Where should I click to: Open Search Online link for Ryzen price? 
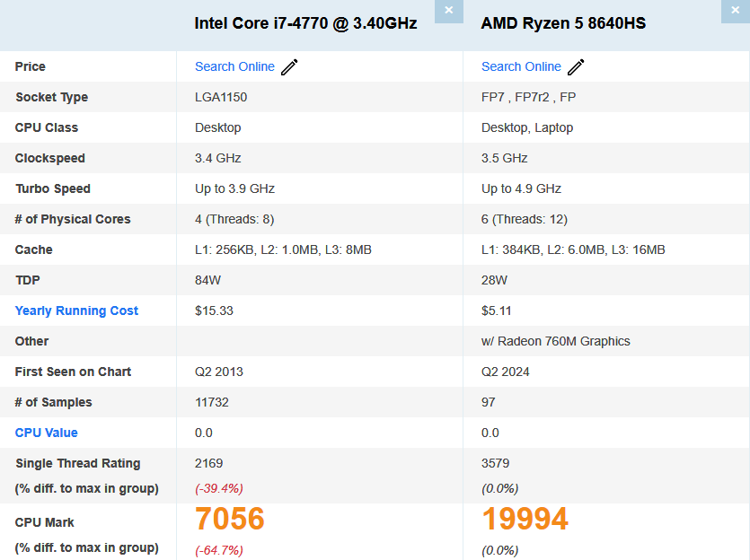coord(521,66)
